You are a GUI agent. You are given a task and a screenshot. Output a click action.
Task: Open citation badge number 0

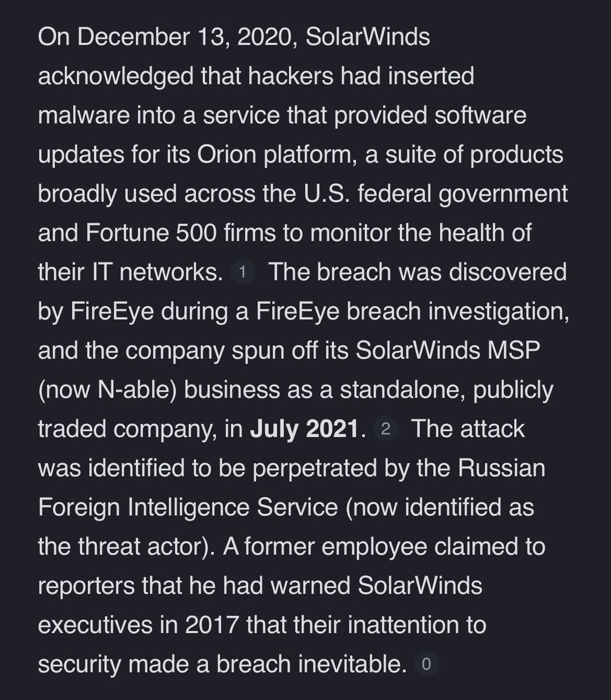click(x=426, y=664)
